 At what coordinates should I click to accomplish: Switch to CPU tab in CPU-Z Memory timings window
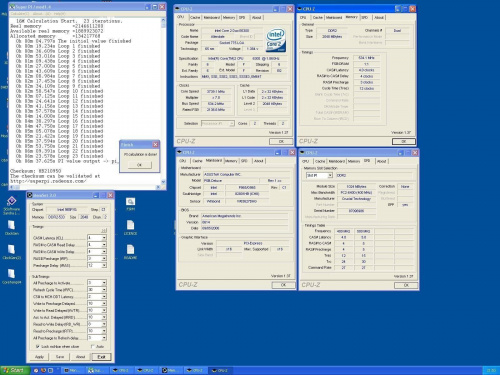tap(303, 17)
